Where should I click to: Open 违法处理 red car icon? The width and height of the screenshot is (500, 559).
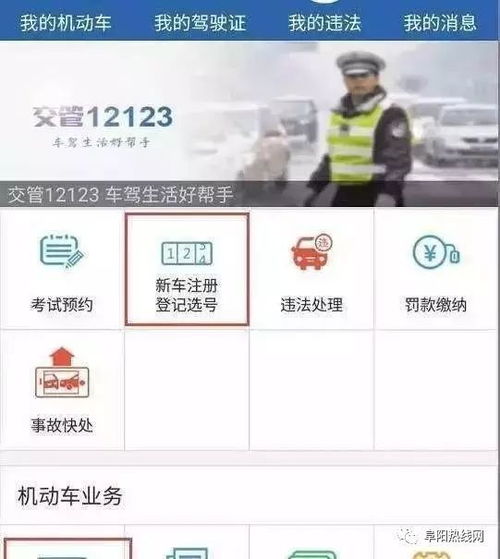(311, 251)
